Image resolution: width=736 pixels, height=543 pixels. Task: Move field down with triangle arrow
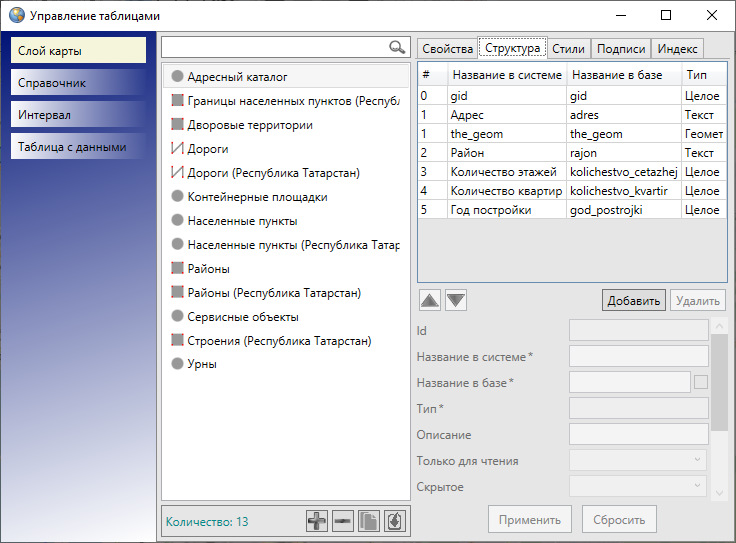coord(455,300)
